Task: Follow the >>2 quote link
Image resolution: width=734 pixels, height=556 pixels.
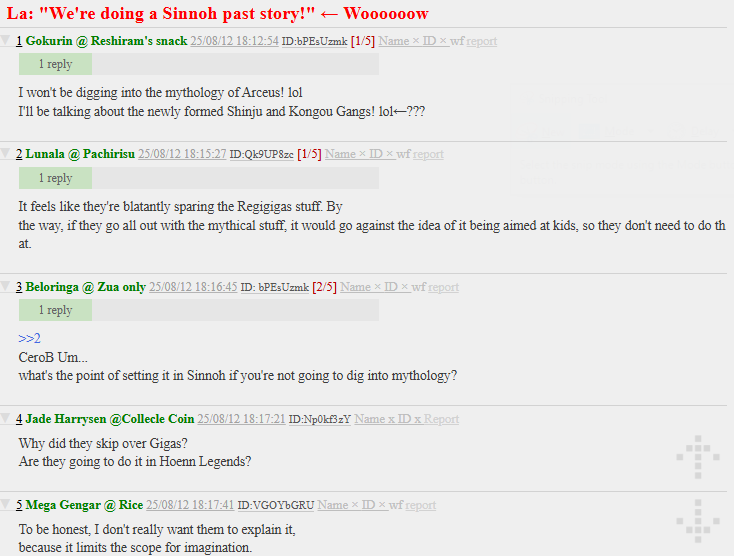Action: (x=29, y=338)
